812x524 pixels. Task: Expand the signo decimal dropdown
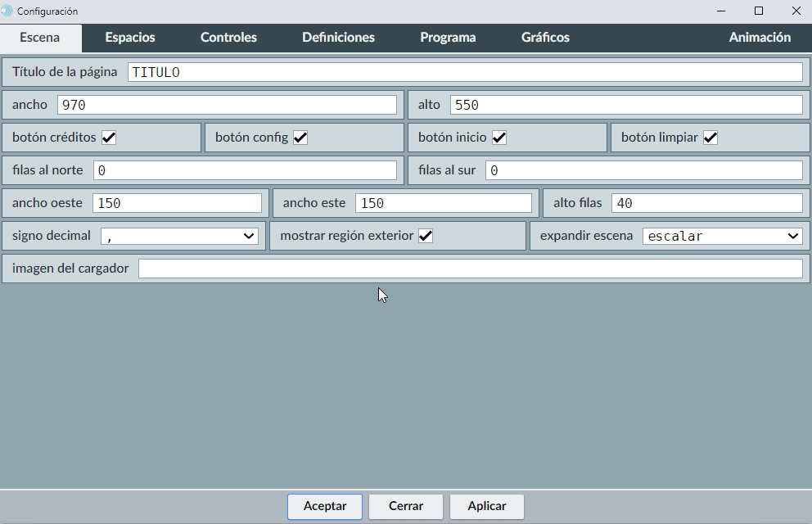click(x=179, y=236)
